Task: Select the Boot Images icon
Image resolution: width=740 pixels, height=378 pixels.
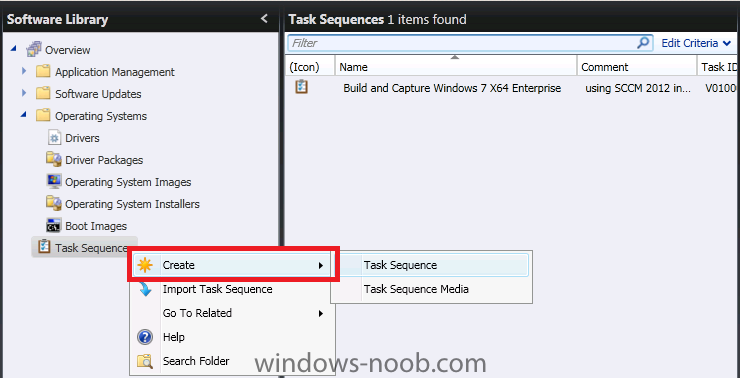Action: (54, 226)
